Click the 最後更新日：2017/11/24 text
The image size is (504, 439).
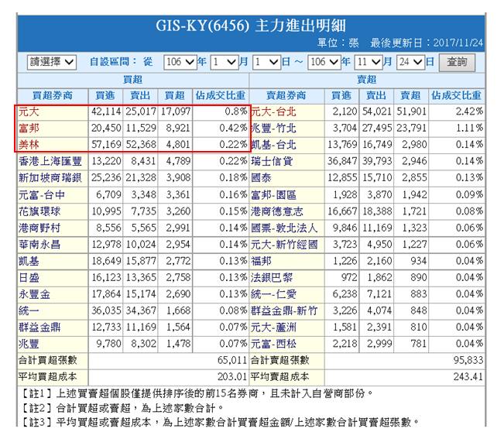click(x=427, y=43)
